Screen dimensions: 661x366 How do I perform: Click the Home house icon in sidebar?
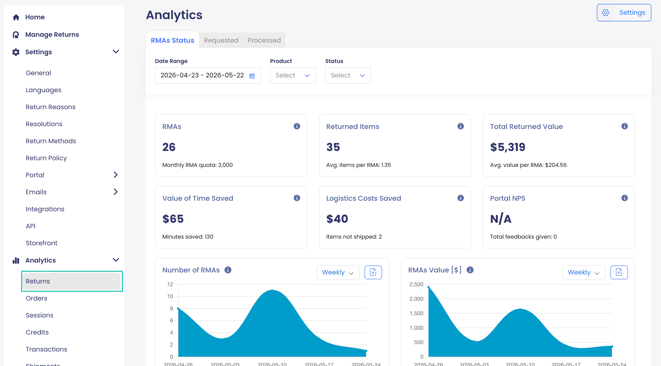click(16, 17)
